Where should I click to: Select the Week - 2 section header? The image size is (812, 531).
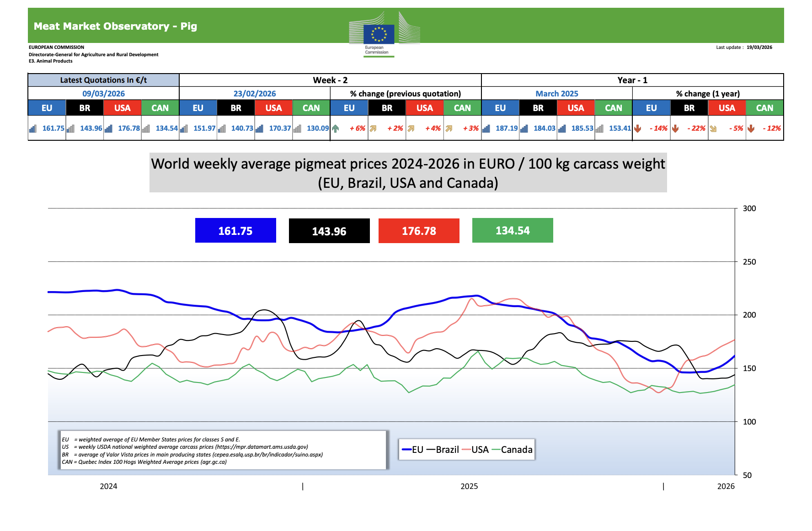330,80
